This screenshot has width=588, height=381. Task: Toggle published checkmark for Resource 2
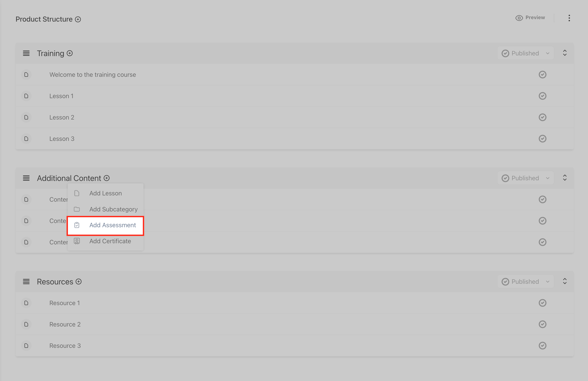(542, 324)
